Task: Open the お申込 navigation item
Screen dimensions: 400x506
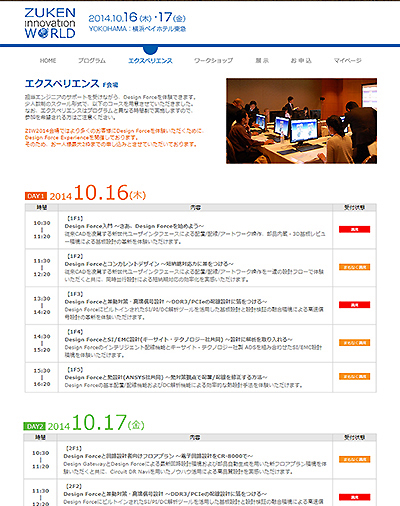Action: 301,61
